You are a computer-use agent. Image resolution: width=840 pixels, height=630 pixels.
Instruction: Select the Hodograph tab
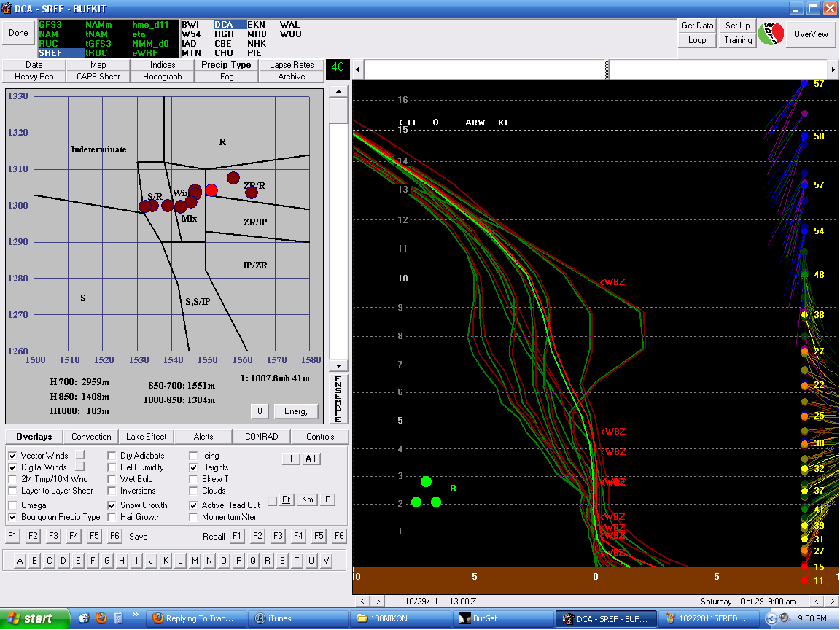[x=163, y=77]
